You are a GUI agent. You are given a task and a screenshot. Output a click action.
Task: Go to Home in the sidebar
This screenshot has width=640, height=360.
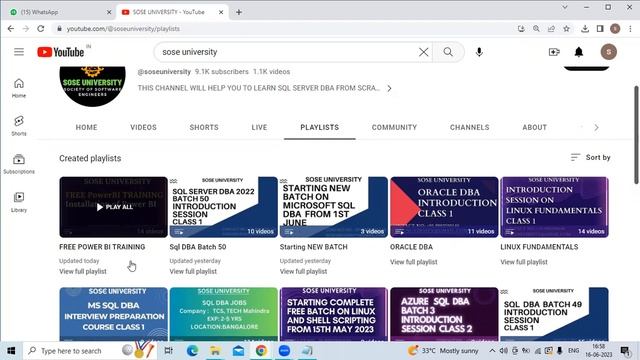tap(19, 88)
